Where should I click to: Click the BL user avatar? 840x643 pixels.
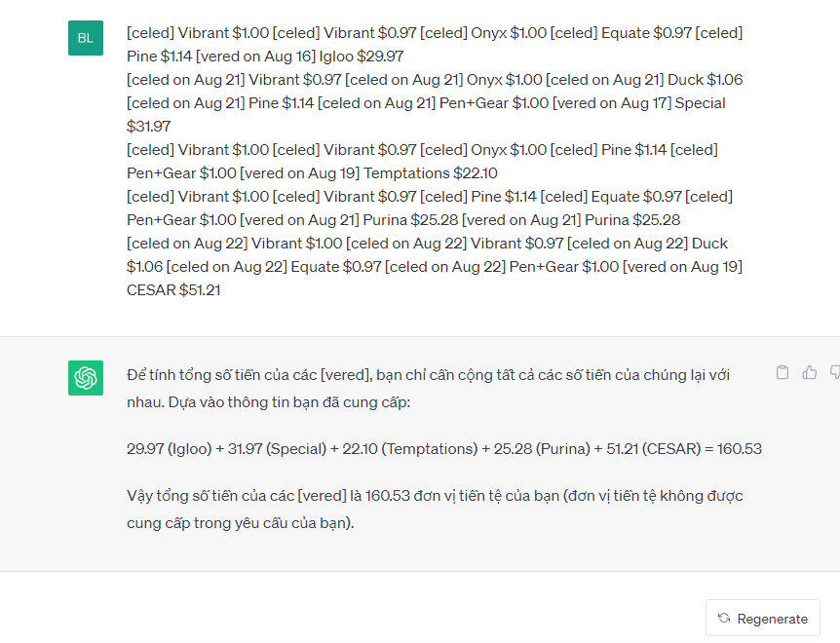pyautogui.click(x=86, y=38)
